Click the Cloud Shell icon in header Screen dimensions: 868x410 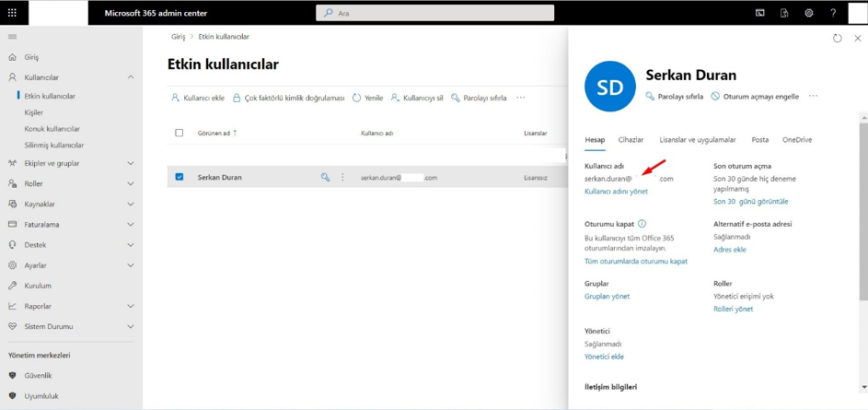(x=760, y=13)
